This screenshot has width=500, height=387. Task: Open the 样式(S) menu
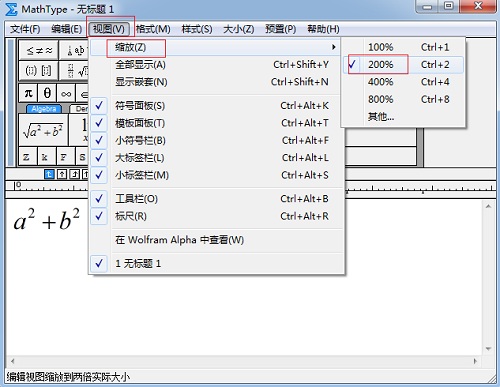coord(197,29)
